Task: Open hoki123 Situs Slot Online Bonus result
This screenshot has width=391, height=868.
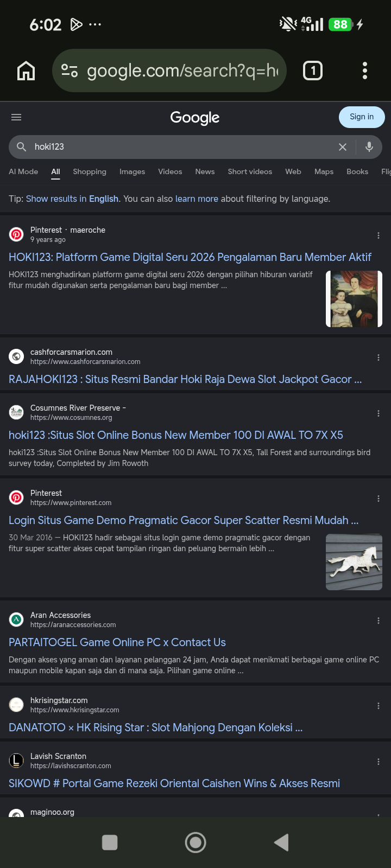Action: (176, 435)
